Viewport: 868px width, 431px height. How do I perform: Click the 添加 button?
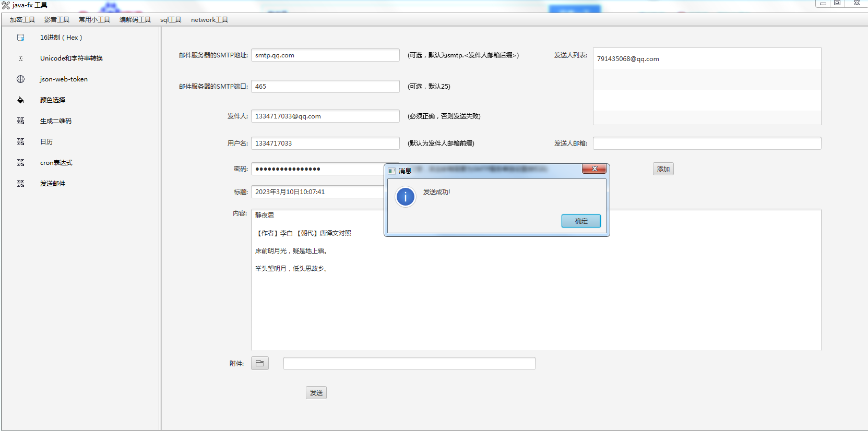click(x=663, y=169)
